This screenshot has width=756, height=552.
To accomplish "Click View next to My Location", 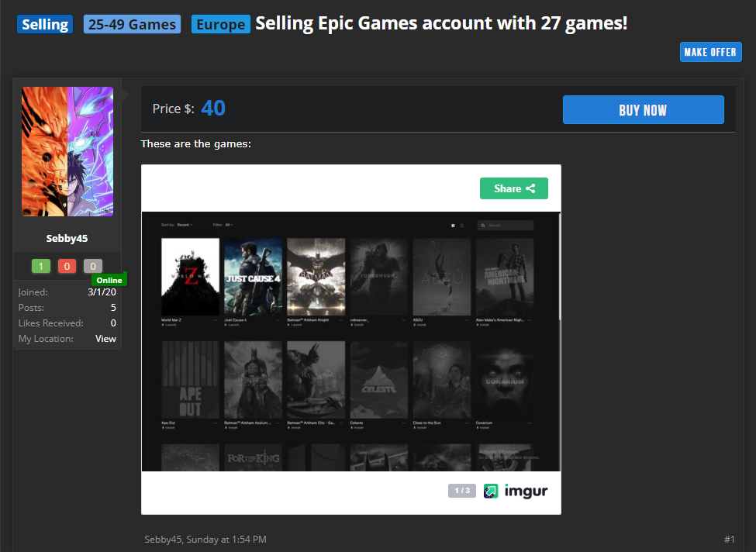I will click(105, 339).
